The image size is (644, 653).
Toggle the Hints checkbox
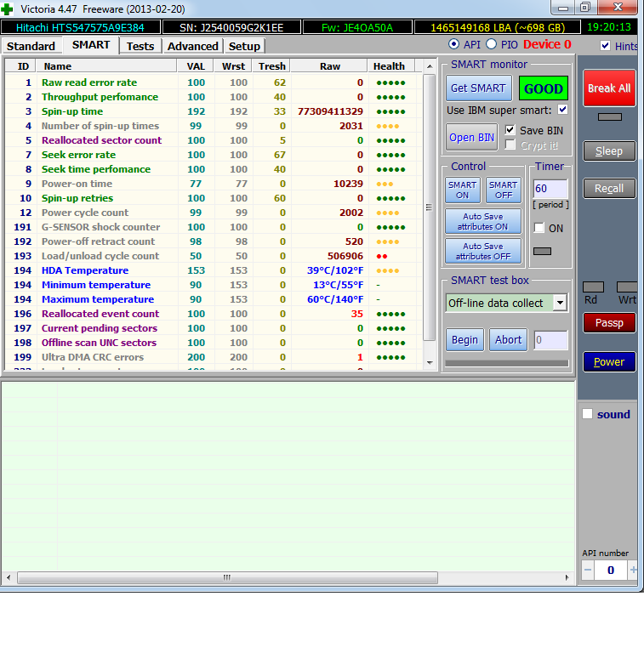pos(605,46)
